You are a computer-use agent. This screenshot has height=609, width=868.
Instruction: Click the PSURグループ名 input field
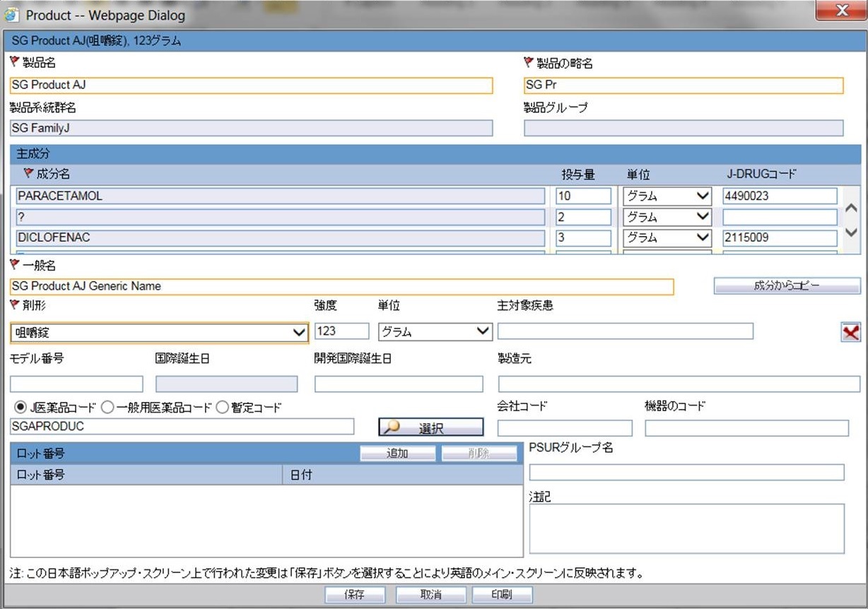point(687,472)
